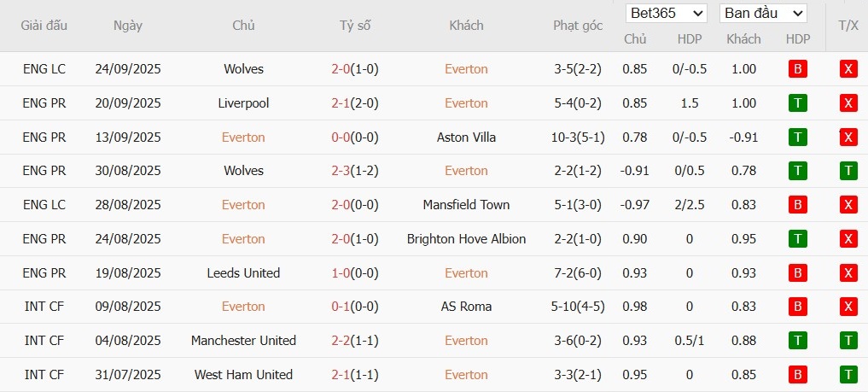Click the 2-3(1-2) score of Wolves match
Screen dimensions: 868x392
click(x=355, y=171)
